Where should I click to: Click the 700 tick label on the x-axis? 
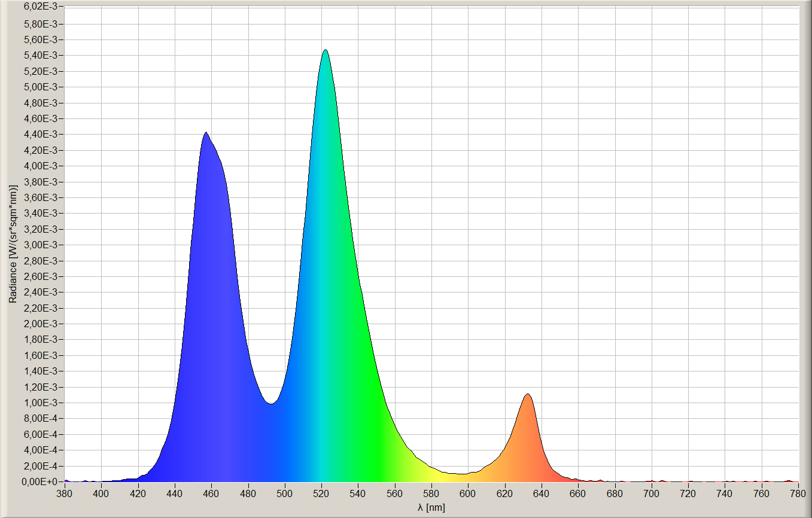[x=652, y=493]
